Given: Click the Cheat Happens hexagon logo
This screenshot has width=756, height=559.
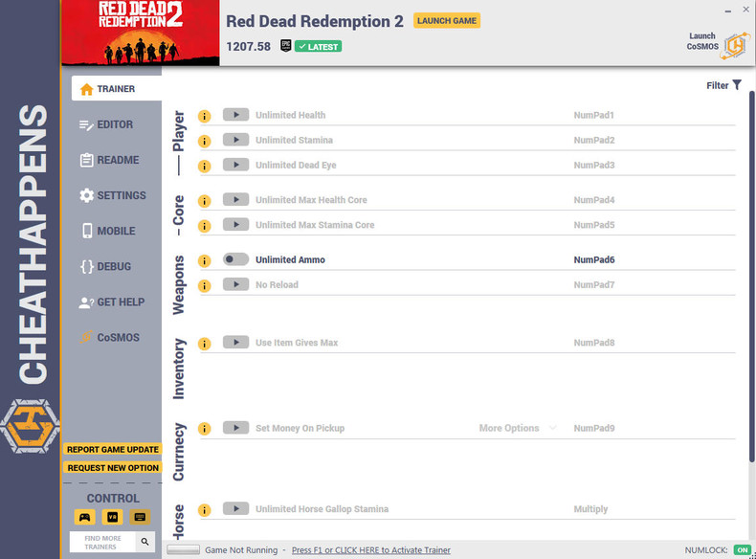Looking at the screenshot, I should coord(30,426).
